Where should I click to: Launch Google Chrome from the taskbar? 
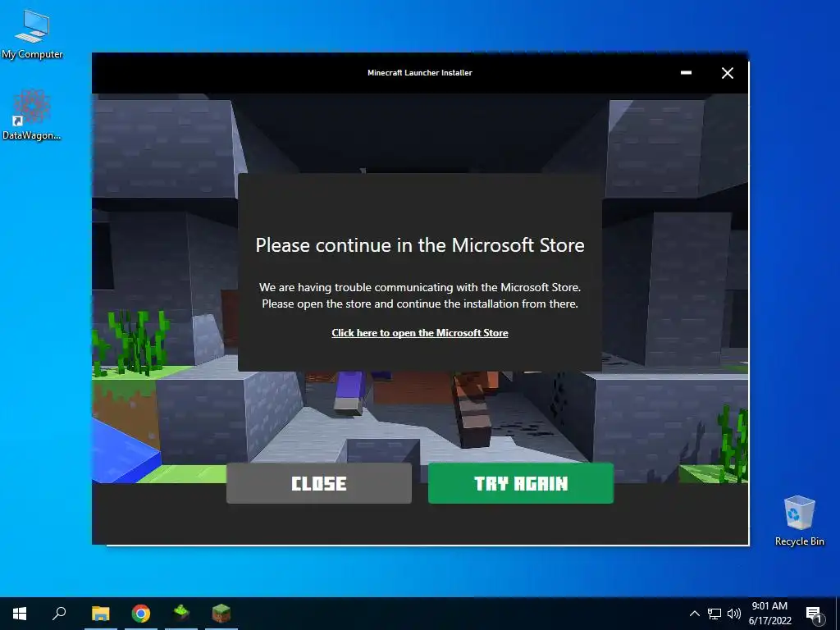141,614
